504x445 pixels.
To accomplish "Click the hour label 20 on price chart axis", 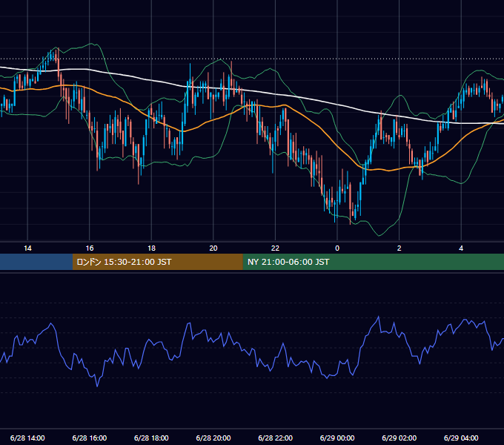I will (213, 248).
